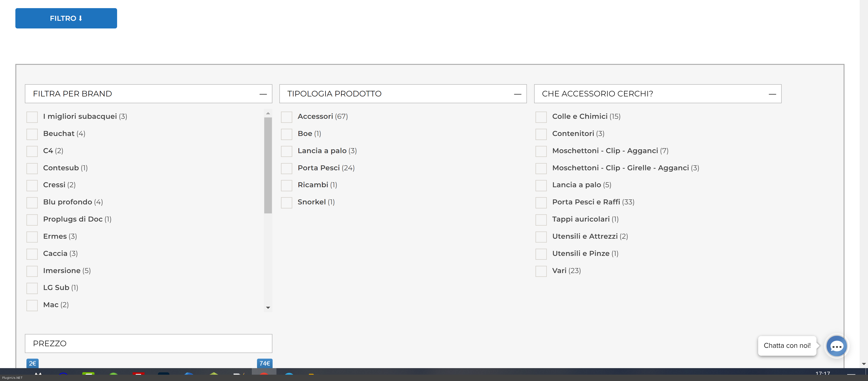Tick the Porta Pesci product type
This screenshot has width=868, height=381.
click(x=286, y=168)
